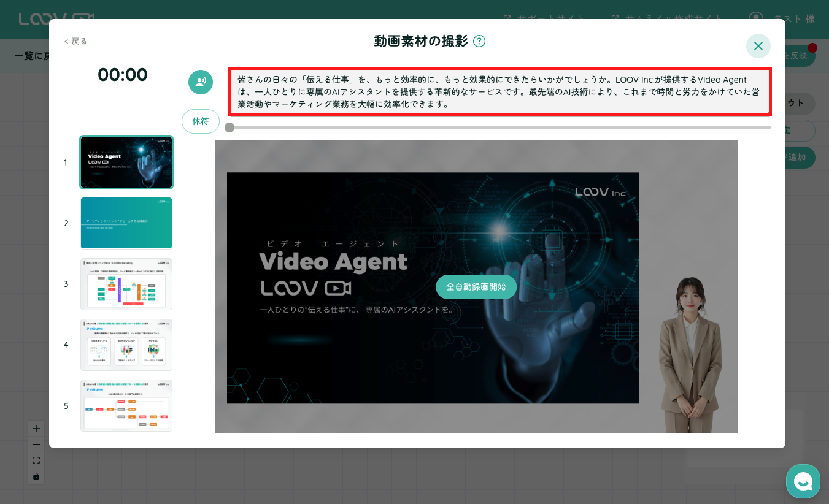Click the テスト 様 user name
Viewport: 829px width, 504px height.
tap(794, 19)
